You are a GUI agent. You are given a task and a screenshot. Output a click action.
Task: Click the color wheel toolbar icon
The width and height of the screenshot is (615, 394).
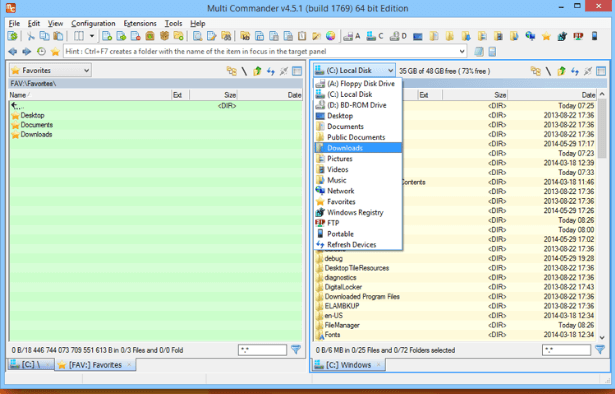(x=331, y=36)
